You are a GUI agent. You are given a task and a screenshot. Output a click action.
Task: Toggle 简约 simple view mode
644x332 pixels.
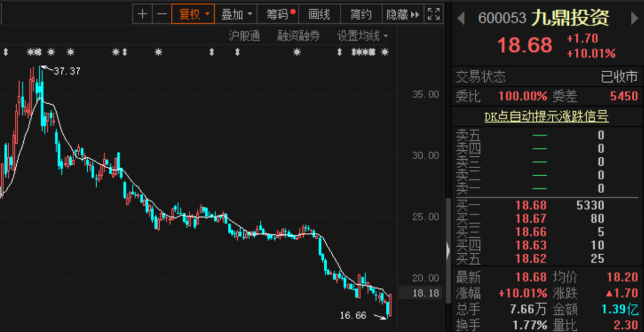coord(361,14)
